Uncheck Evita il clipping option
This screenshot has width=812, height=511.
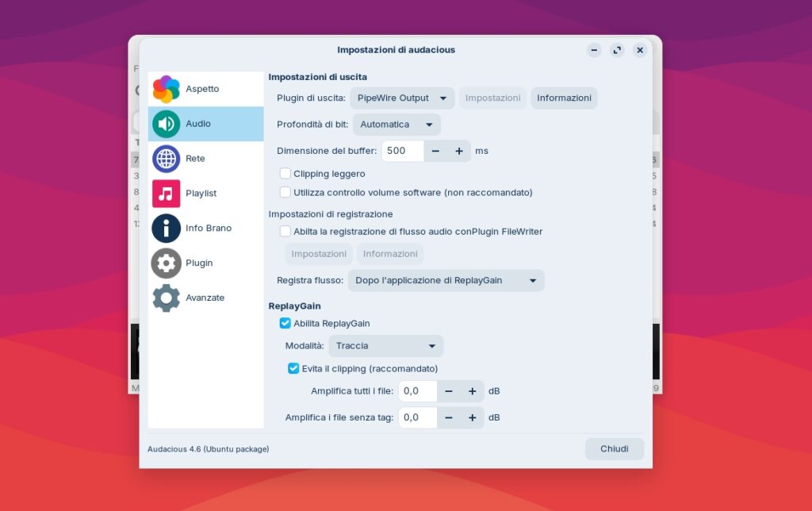(293, 368)
